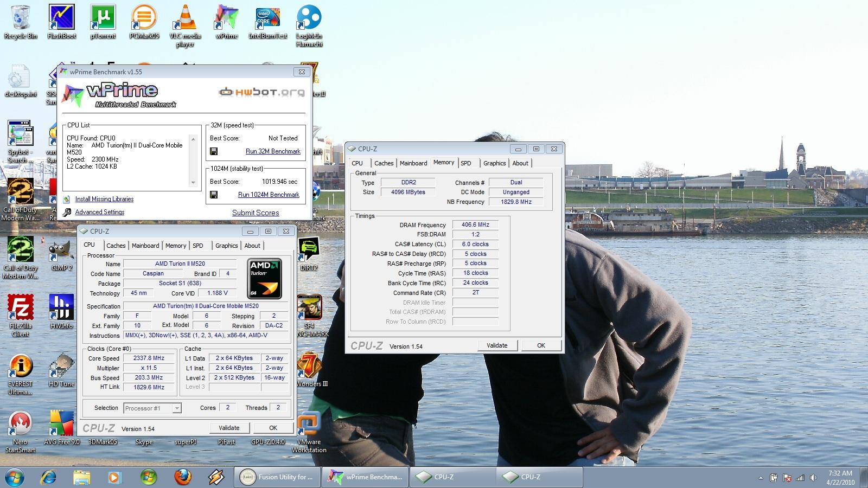Click Validate in CPU-Z CPU window
The height and width of the screenshot is (488, 868).
point(229,428)
